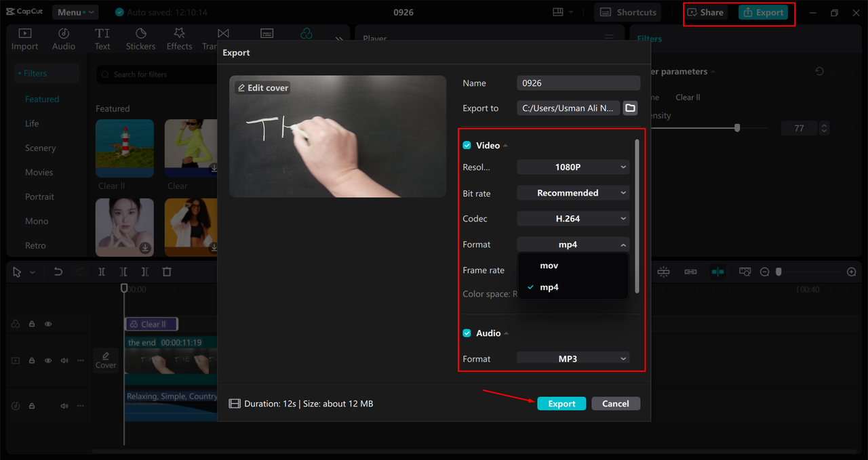Lock the filter track
The width and height of the screenshot is (868, 460).
(32, 324)
